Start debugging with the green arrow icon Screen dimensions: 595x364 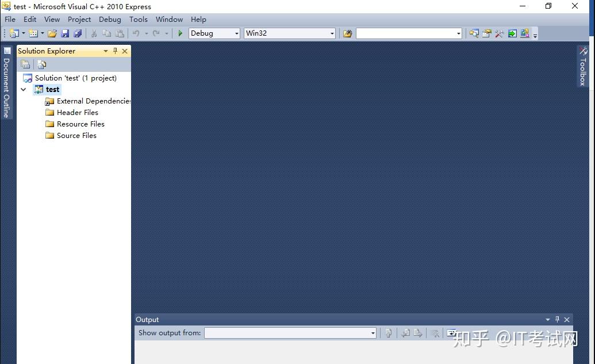click(180, 33)
